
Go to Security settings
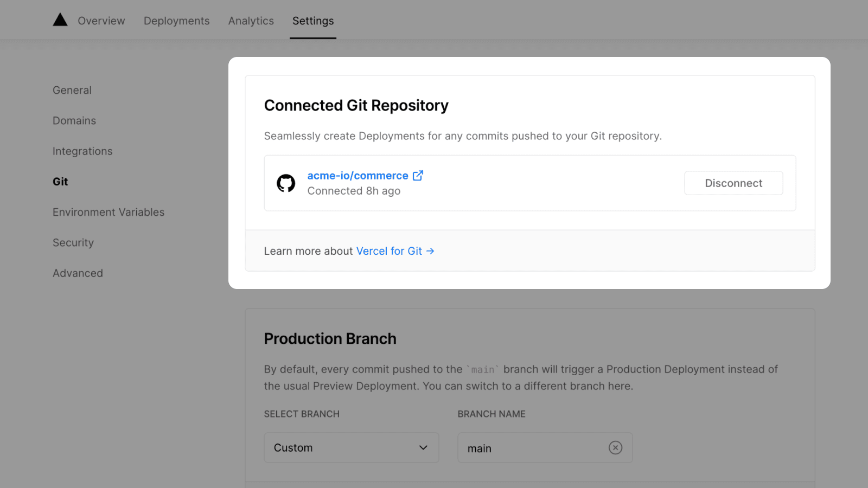pos(73,243)
